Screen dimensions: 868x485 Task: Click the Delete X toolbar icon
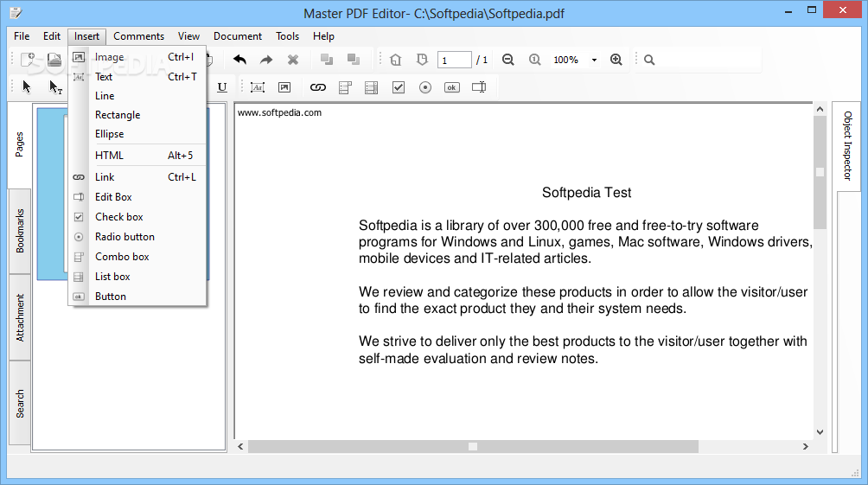293,60
